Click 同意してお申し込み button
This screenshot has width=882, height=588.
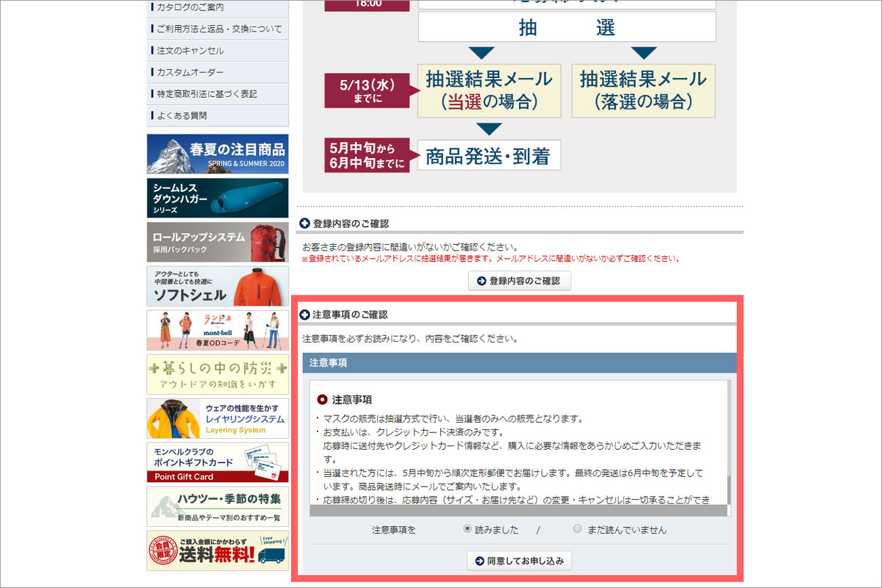point(520,561)
